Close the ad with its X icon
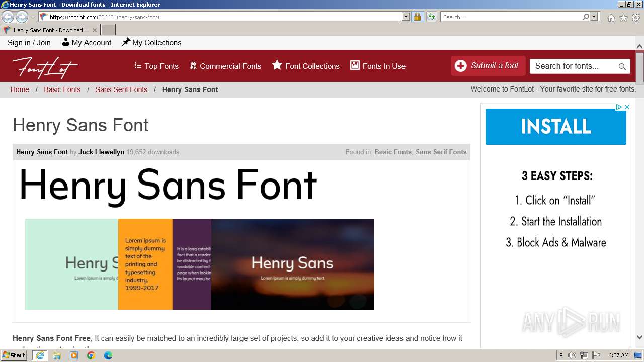 627,107
